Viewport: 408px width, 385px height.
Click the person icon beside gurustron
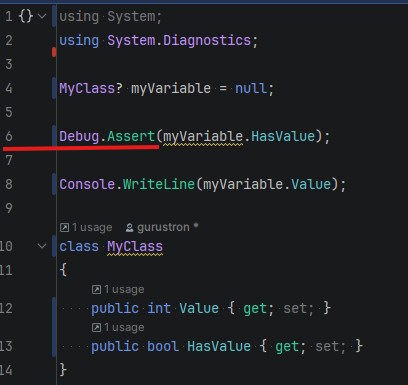129,228
